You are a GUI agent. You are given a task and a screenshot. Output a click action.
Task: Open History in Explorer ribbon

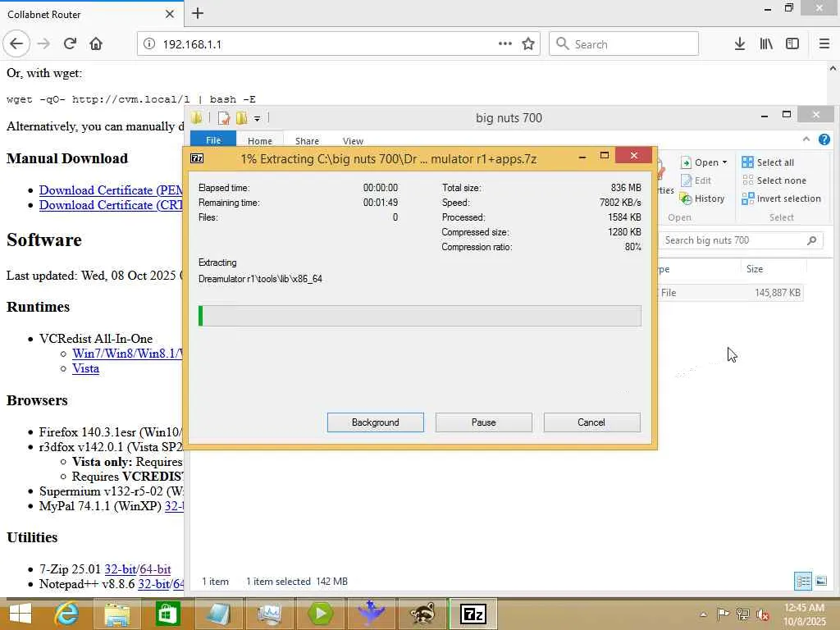[702, 199]
